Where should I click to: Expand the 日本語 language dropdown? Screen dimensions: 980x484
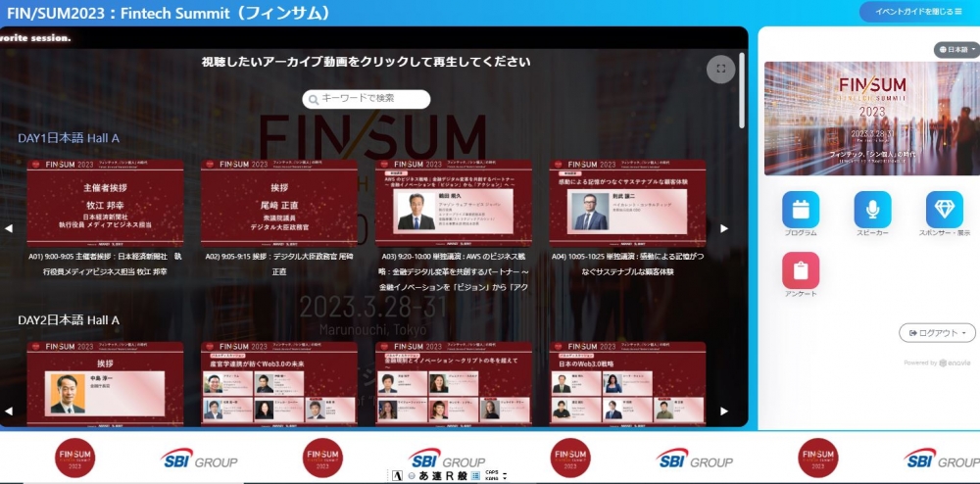(x=956, y=49)
